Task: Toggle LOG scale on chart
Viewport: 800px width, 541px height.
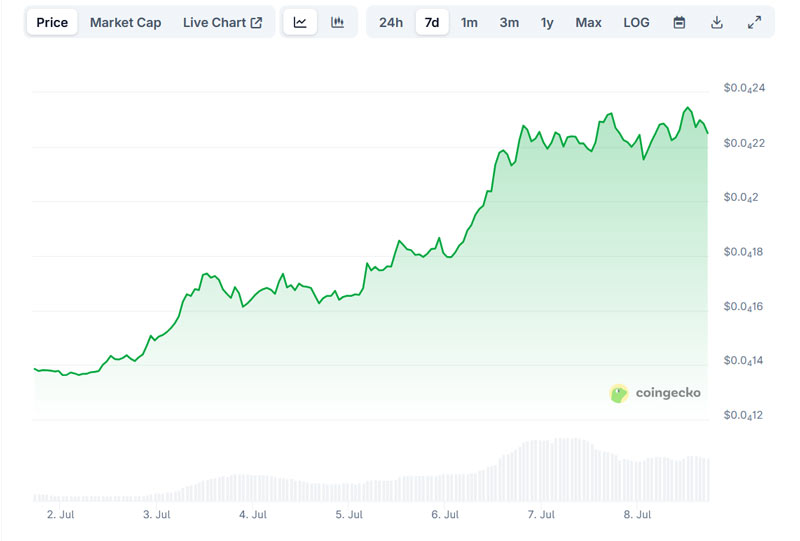Action: 636,22
